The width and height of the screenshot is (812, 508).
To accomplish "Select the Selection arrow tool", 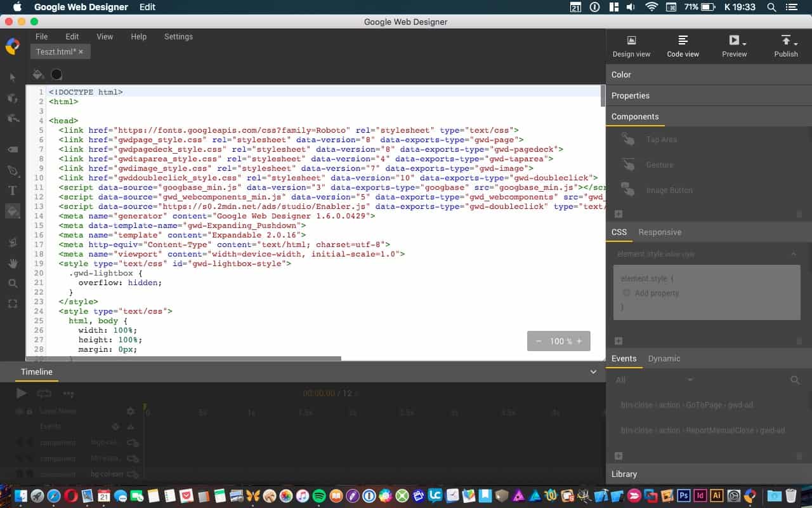I will pyautogui.click(x=13, y=77).
